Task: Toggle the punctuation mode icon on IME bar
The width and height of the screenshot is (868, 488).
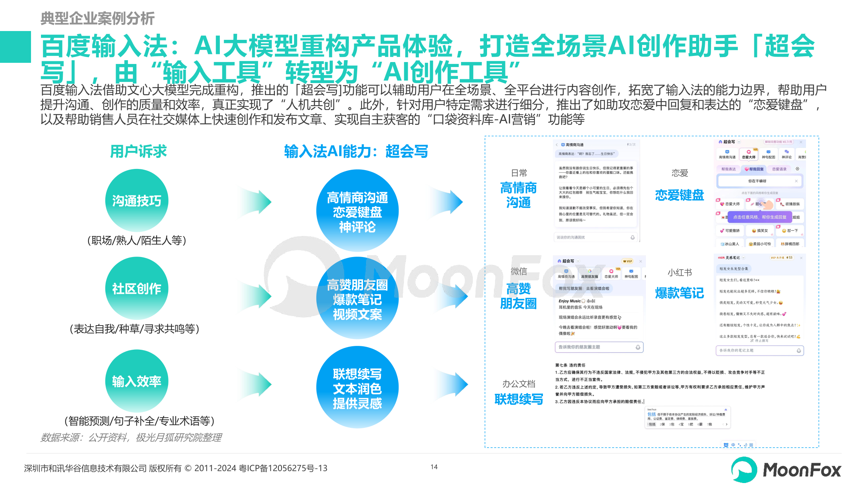Action: click(x=739, y=445)
